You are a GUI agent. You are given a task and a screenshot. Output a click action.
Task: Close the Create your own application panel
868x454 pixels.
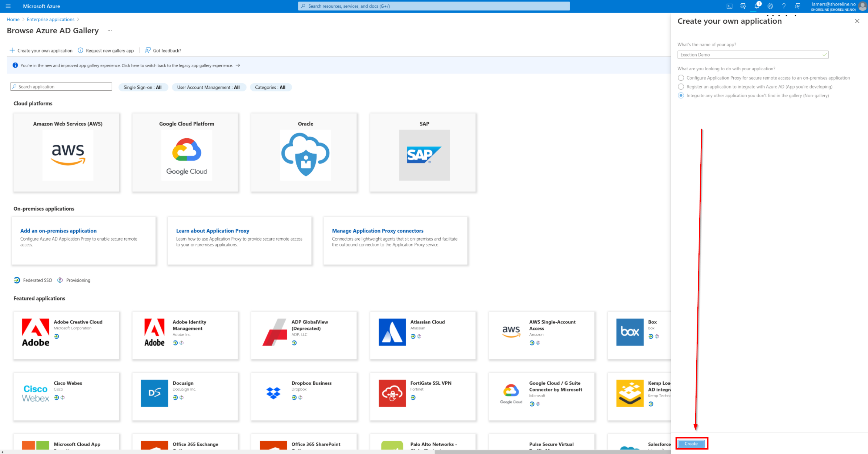[x=857, y=21]
